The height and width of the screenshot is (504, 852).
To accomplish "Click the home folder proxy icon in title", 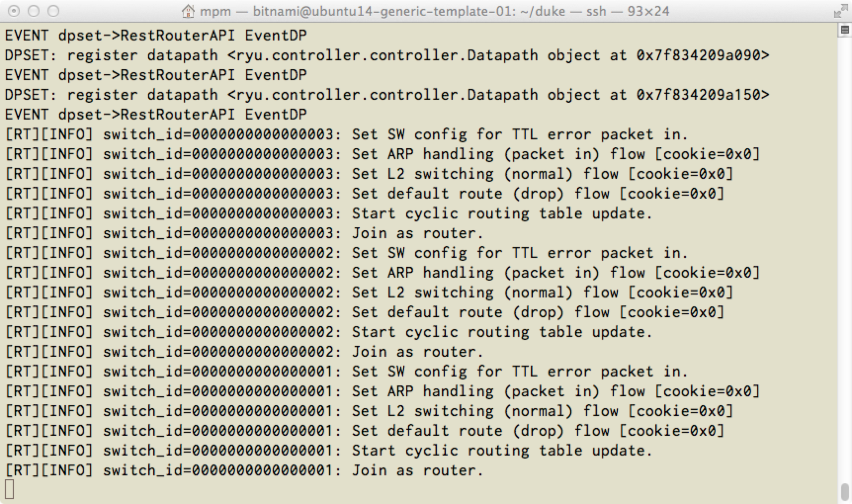I will (x=188, y=11).
